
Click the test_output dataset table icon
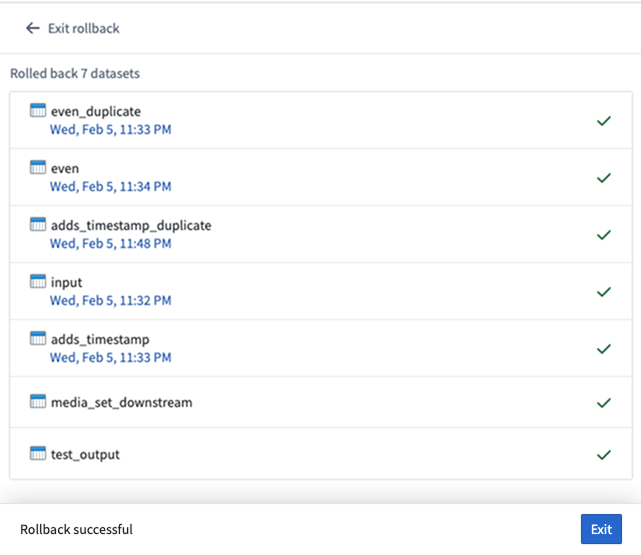coord(38,454)
